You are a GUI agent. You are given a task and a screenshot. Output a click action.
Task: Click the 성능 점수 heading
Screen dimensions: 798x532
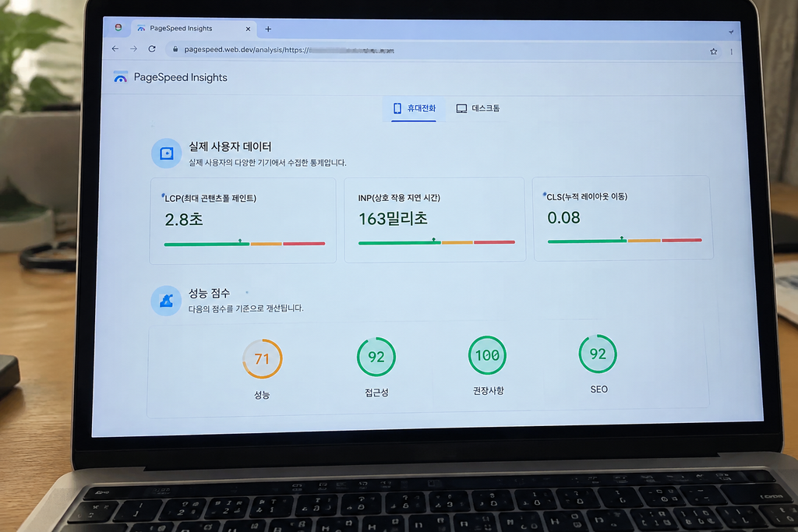pos(209,294)
